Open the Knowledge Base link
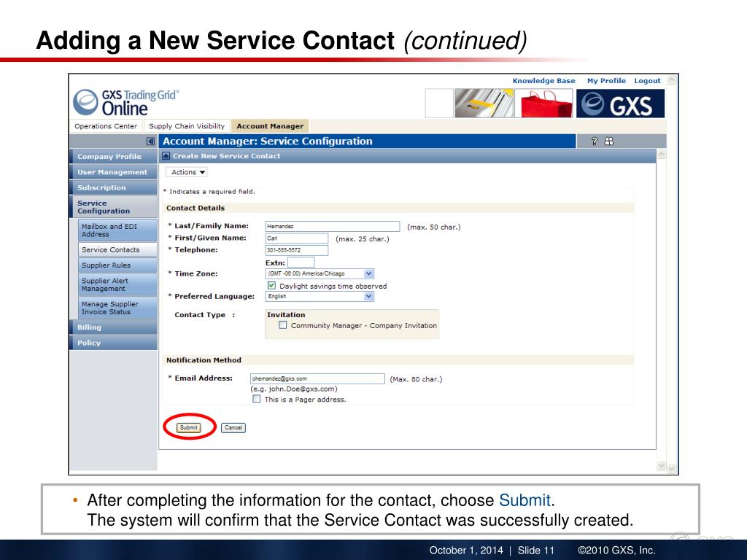Image resolution: width=747 pixels, height=560 pixels. [543, 81]
